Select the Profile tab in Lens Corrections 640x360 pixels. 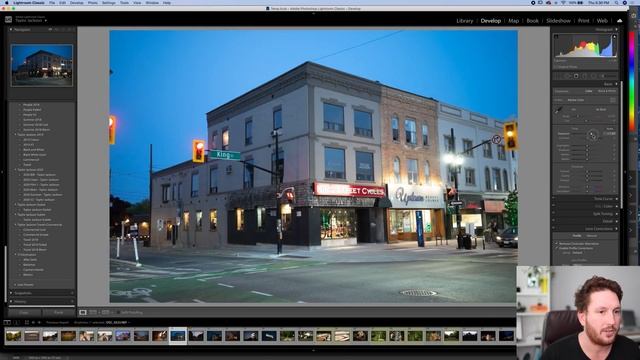577,236
